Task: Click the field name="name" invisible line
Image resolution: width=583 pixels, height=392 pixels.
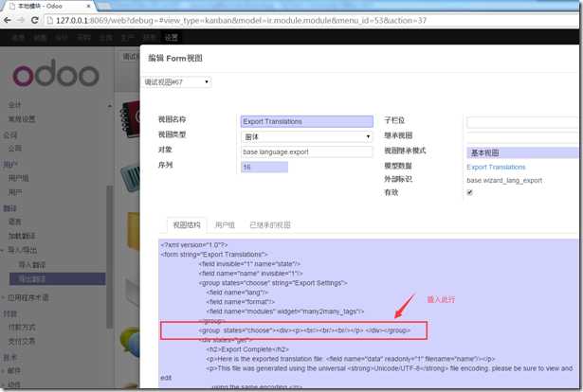Action: click(251, 274)
